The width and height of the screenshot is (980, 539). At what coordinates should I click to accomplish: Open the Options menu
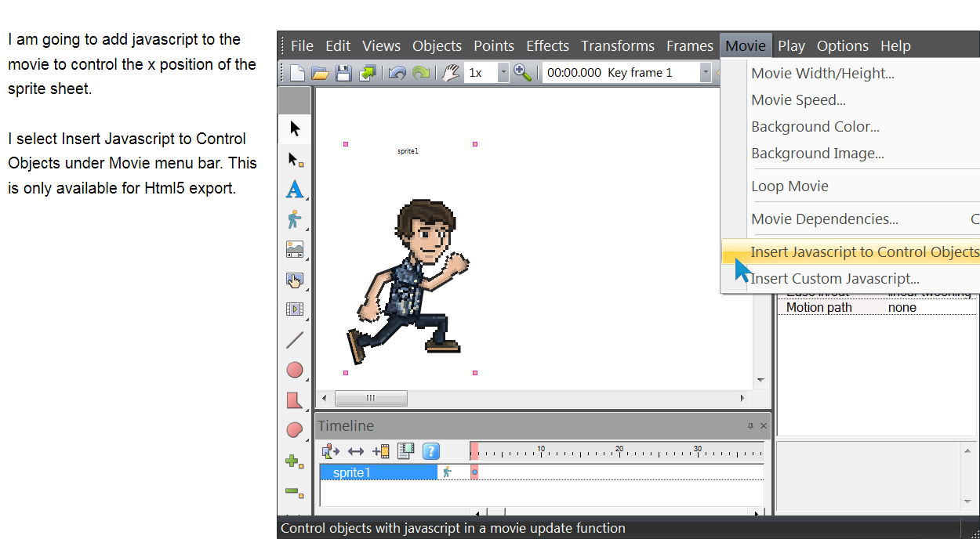843,46
